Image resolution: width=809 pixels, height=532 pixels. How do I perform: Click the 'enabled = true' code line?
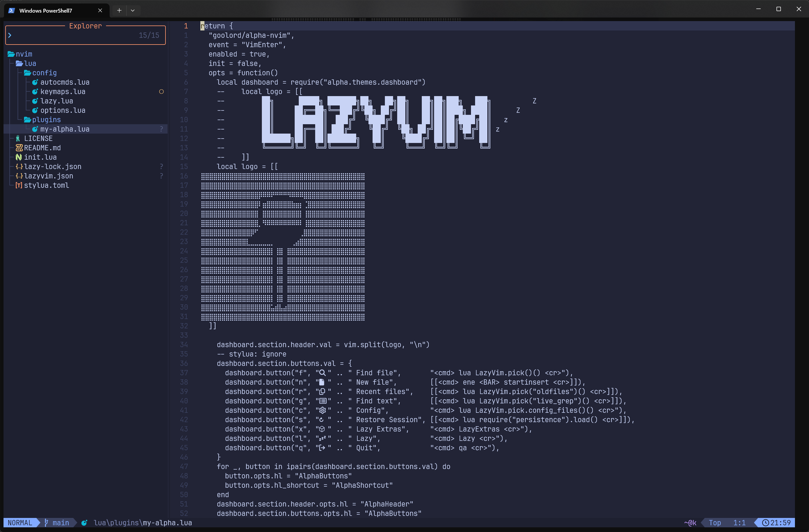tap(239, 54)
